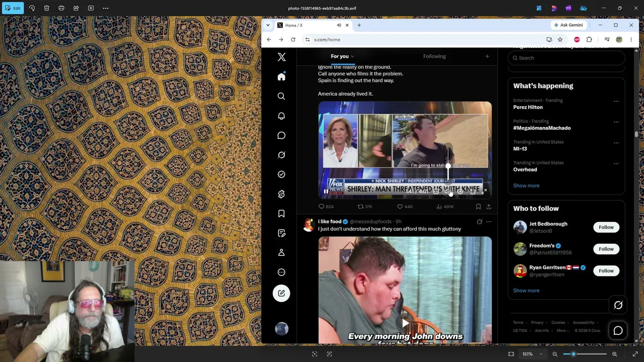Compose a new post with the white button
Image resolution: width=644 pixels, height=362 pixels.
[x=281, y=293]
